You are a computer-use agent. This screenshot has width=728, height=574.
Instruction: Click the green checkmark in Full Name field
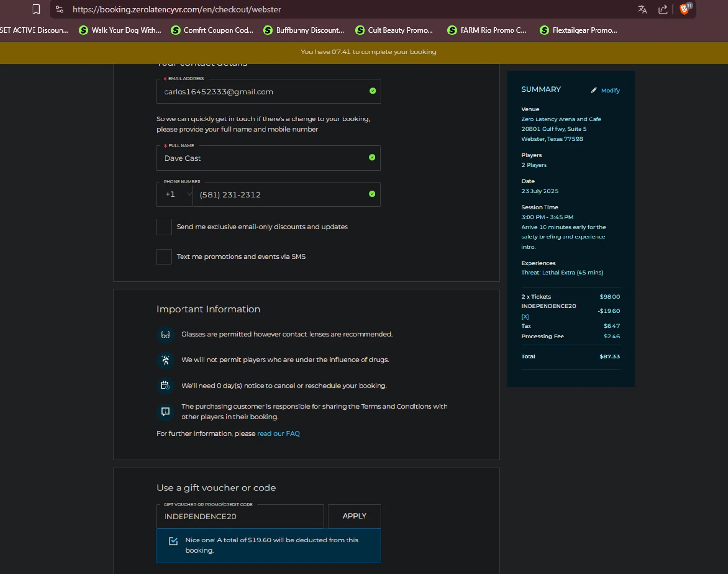tap(372, 157)
